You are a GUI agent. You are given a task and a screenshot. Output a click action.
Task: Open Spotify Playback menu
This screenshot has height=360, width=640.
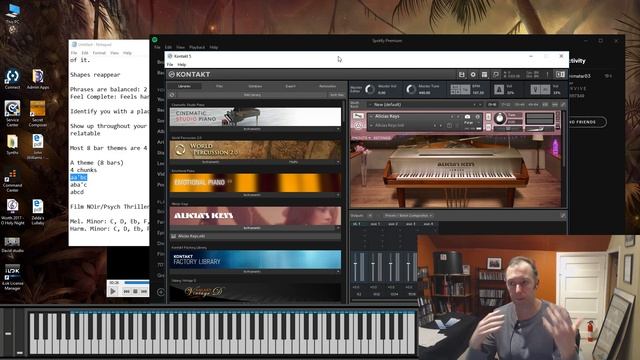[197, 47]
